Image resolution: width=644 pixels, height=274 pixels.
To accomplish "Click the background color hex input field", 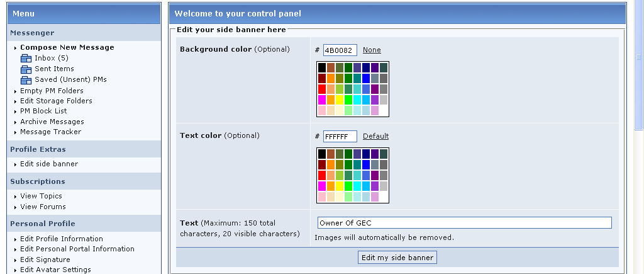I will point(340,50).
